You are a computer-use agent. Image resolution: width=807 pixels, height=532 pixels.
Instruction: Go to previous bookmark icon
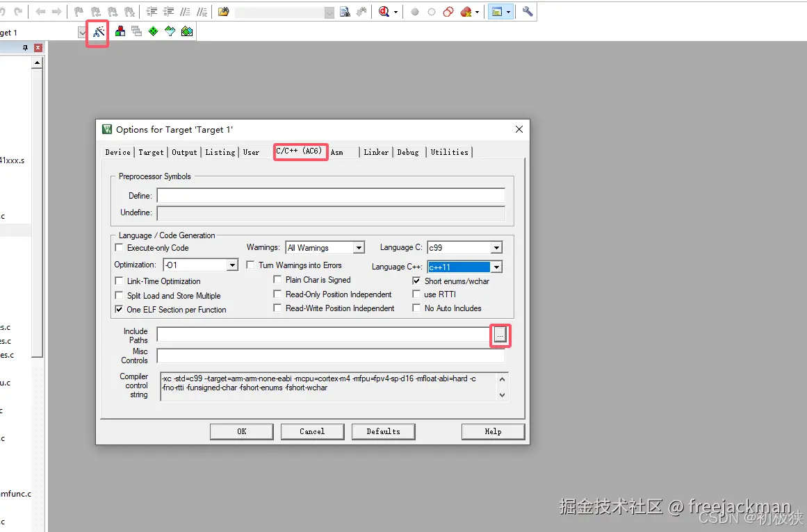[96, 11]
